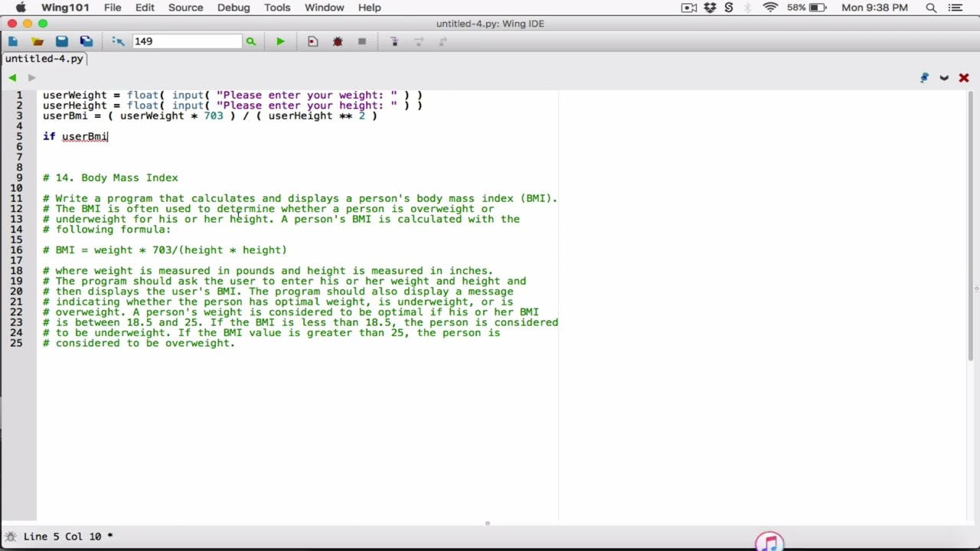Click the red-dot breakpoint icon
The height and width of the screenshot is (551, 980).
coord(312,41)
